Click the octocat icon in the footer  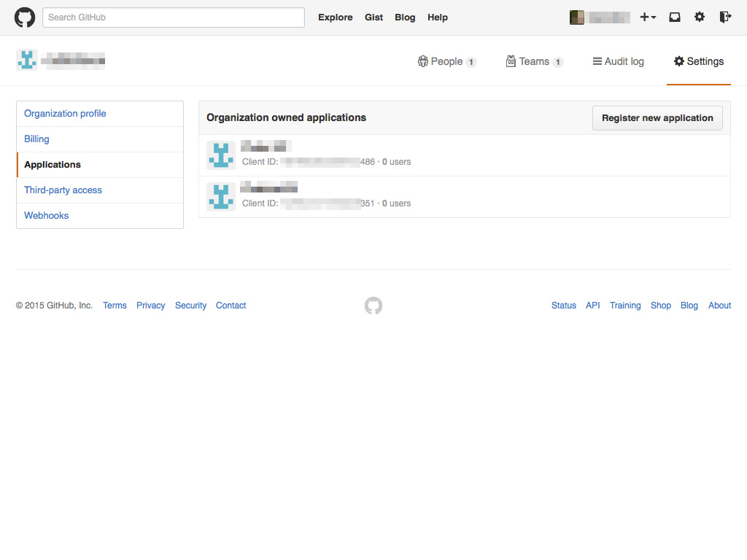tap(373, 306)
